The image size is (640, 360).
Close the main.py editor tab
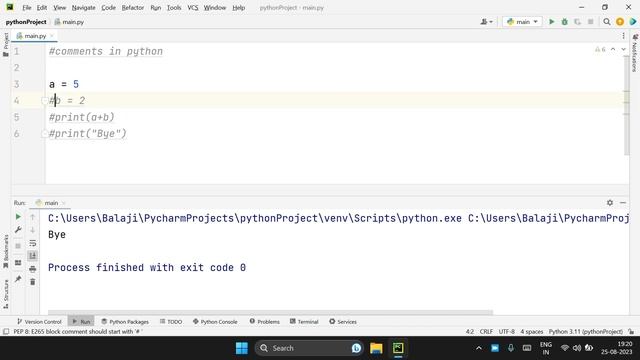[52, 36]
